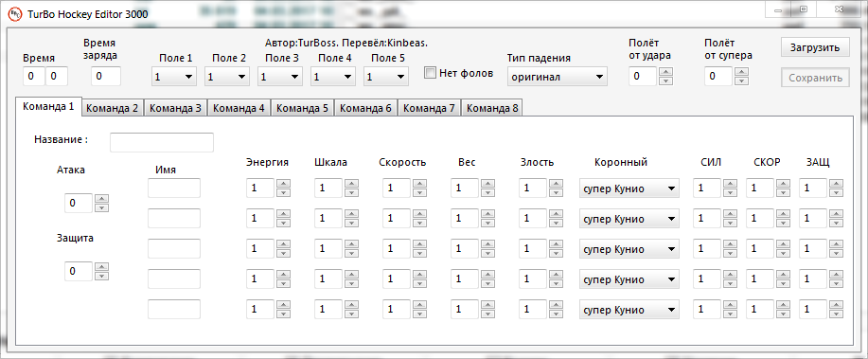Open first row Коронный dropdown
The width and height of the screenshot is (868, 359).
pyautogui.click(x=629, y=188)
